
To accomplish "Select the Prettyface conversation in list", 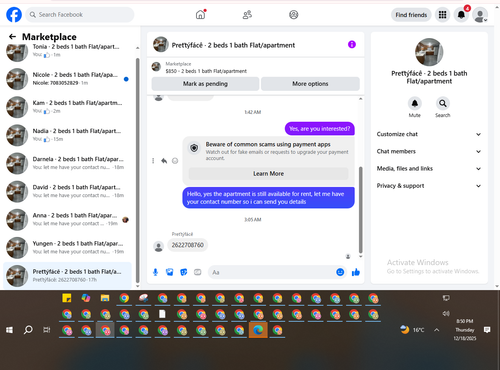I will [x=68, y=276].
